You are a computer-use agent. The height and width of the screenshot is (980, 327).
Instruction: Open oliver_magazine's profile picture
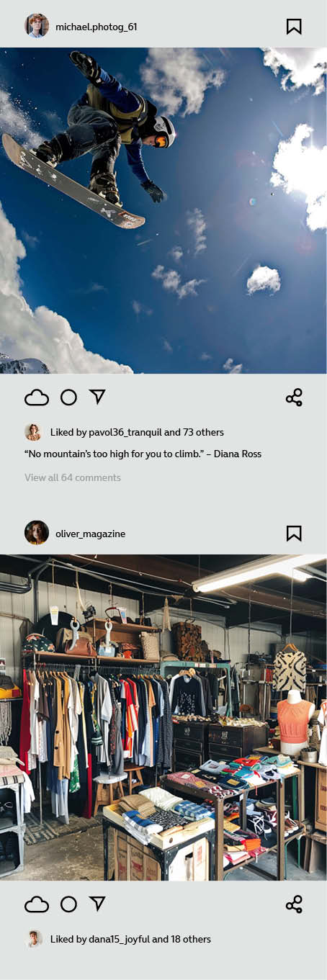click(x=37, y=533)
